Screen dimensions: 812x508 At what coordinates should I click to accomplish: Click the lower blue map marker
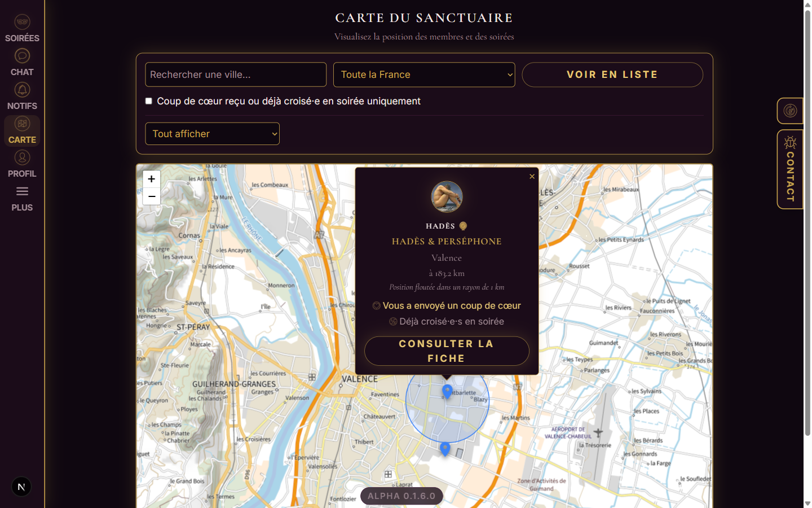445,449
